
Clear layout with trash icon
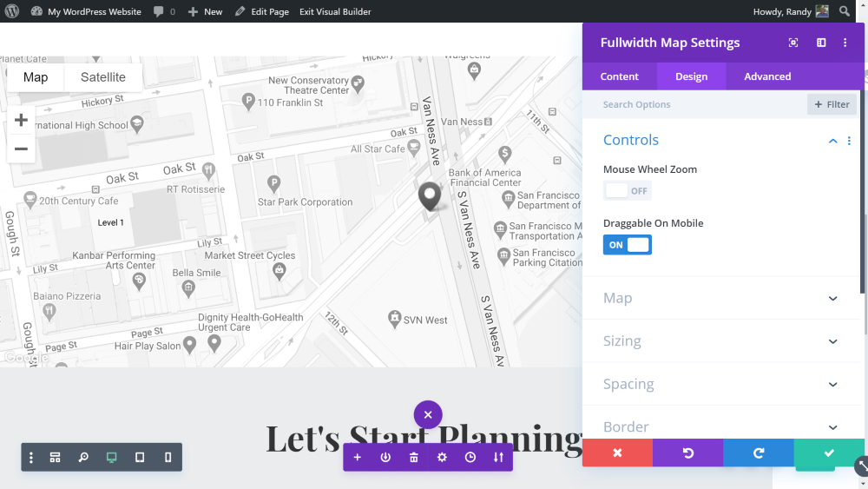pyautogui.click(x=413, y=458)
